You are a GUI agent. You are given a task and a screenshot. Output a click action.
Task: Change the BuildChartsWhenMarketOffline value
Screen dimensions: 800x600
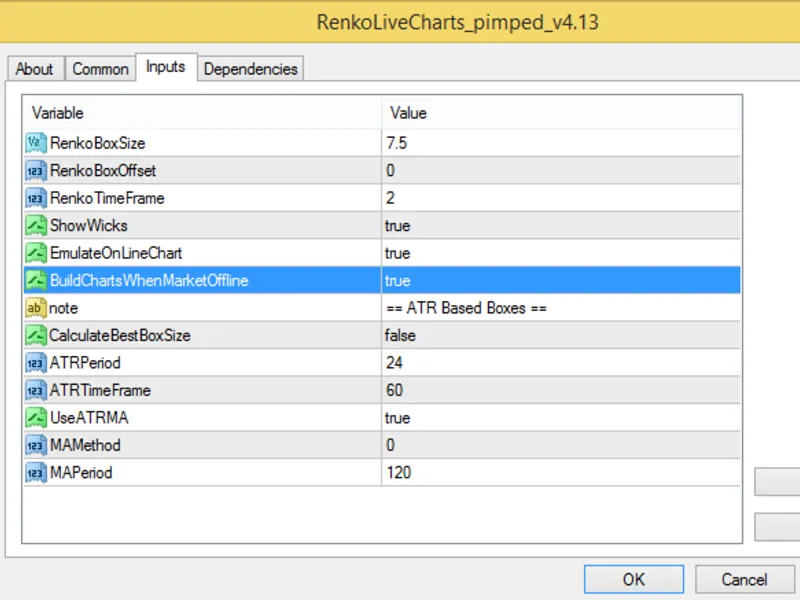561,280
